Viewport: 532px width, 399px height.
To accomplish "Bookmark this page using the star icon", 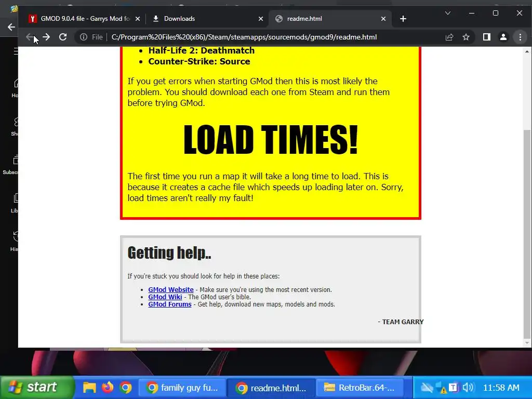I will click(x=466, y=37).
